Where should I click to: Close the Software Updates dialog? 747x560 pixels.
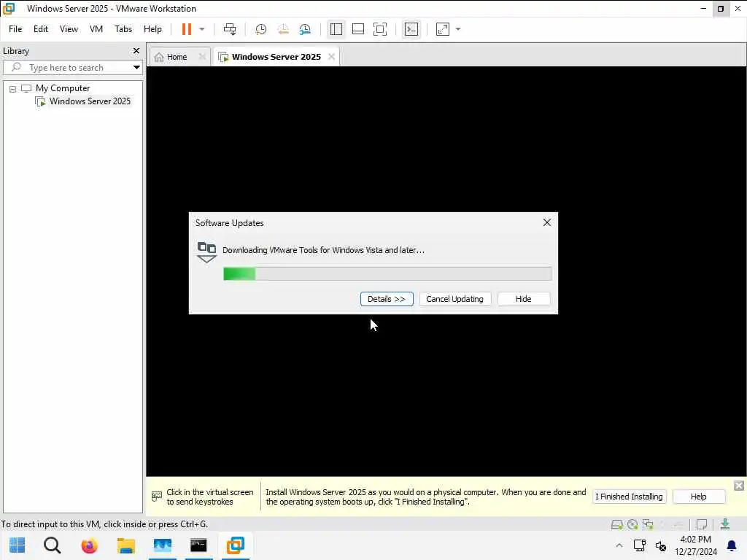click(x=547, y=222)
